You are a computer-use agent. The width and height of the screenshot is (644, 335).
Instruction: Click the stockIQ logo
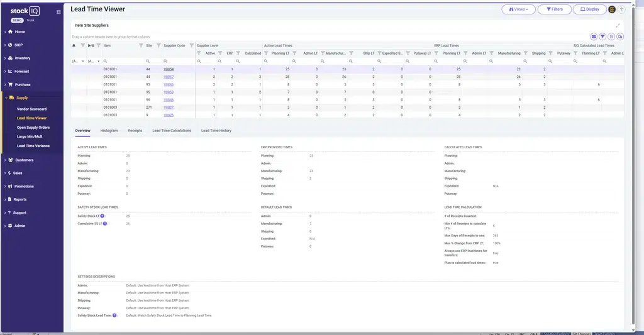pos(25,11)
